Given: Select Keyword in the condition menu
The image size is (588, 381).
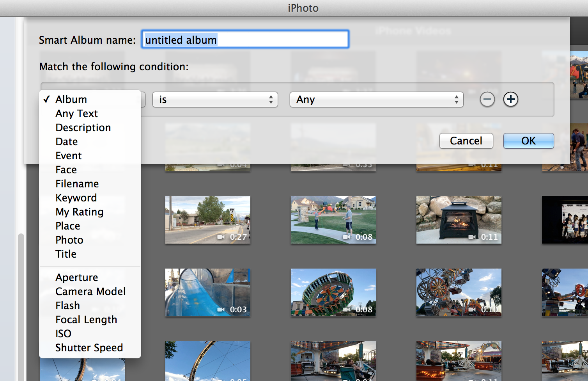Looking at the screenshot, I should click(90, 198).
